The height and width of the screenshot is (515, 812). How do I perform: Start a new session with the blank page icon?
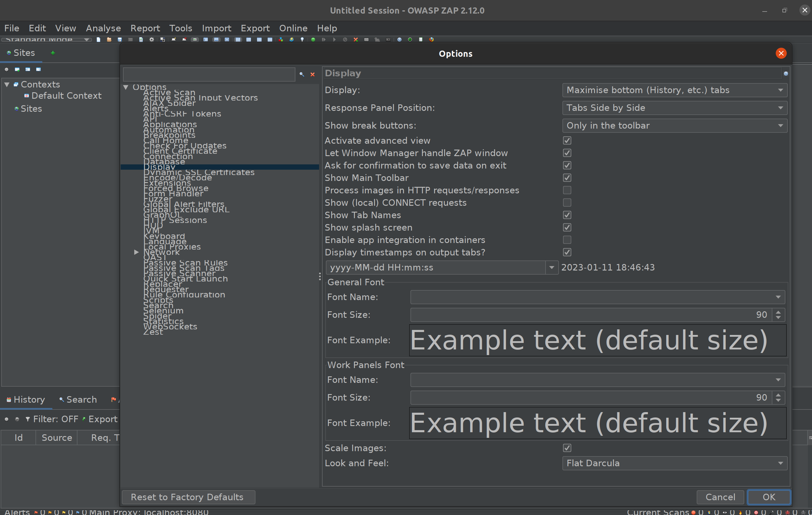98,40
